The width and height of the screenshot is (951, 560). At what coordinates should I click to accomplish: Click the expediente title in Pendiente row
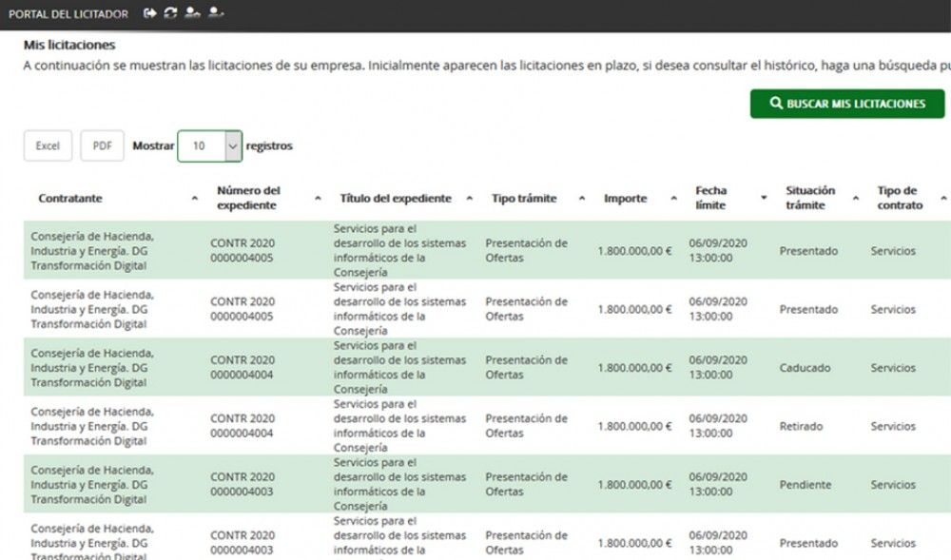point(399,484)
